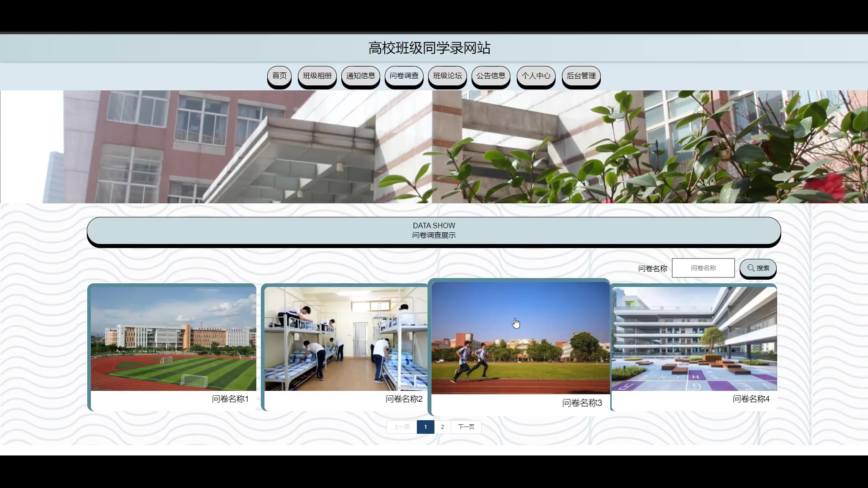Image resolution: width=868 pixels, height=488 pixels.
Task: Click the 问卷名称2 title text
Action: click(x=404, y=399)
